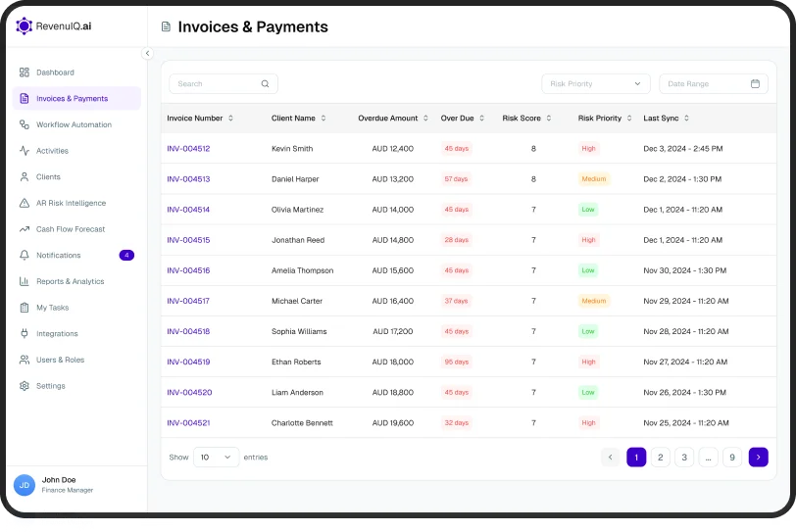Navigate to Users & Roles
Screen dimensions: 796x532
[76, 360]
